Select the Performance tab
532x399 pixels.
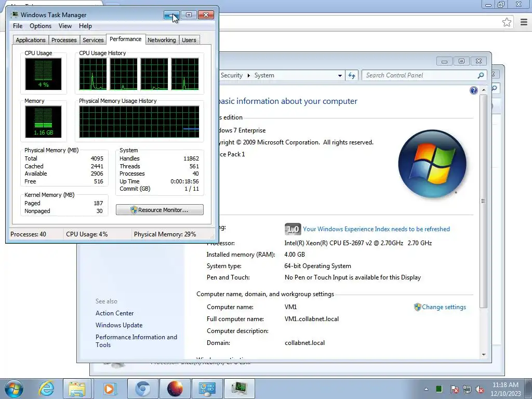(126, 39)
